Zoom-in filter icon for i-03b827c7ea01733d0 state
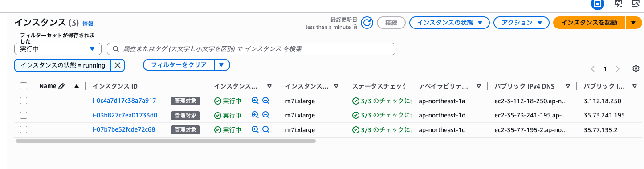This screenshot has width=644, height=169. [x=255, y=115]
